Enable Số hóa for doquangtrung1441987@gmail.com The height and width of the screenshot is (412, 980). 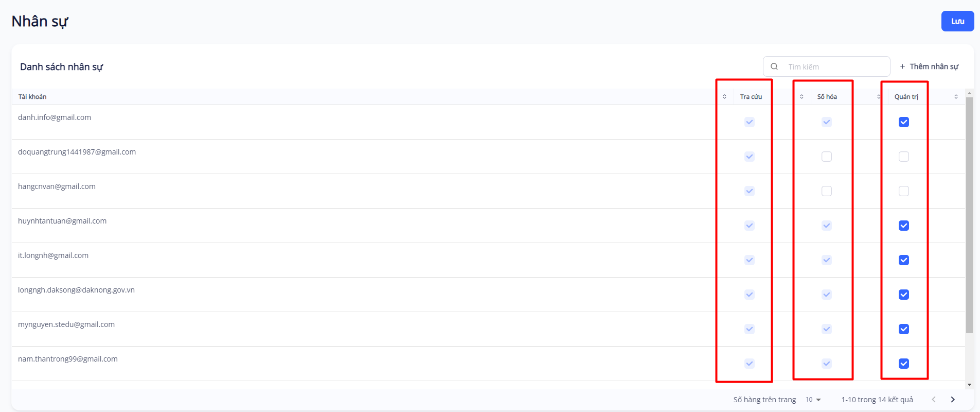tap(827, 157)
